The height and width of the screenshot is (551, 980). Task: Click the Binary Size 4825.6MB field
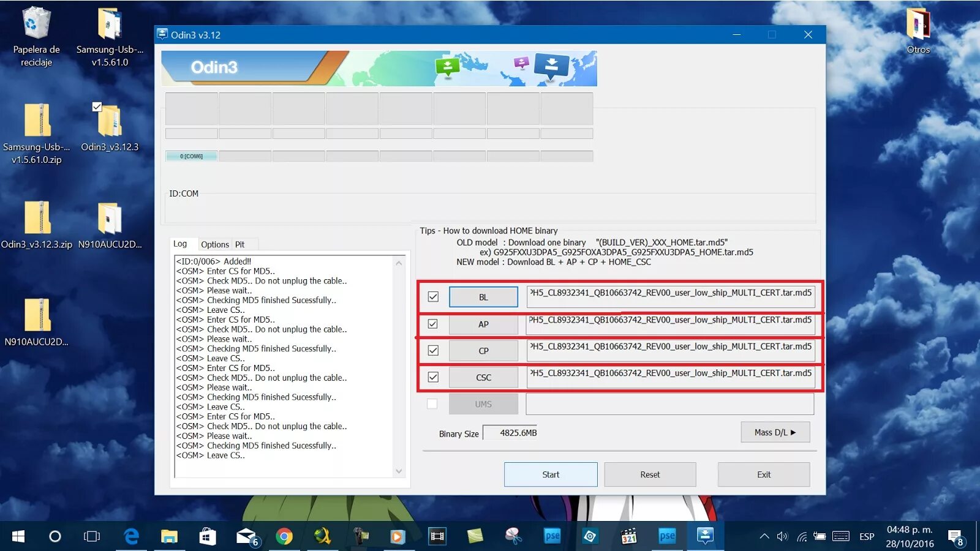510,433
